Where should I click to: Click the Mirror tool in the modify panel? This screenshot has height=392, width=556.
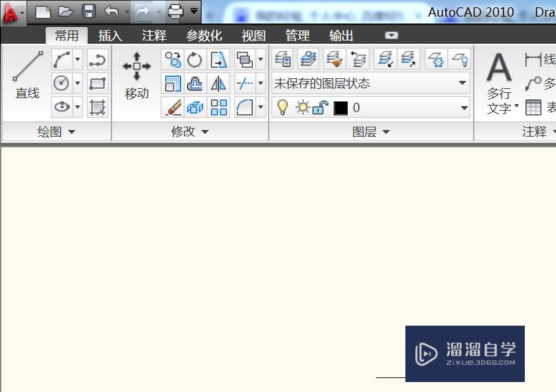pos(219,83)
